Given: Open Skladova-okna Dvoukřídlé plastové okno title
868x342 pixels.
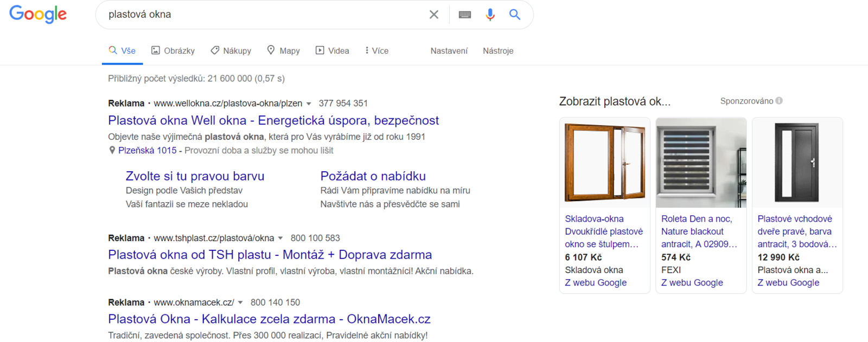Looking at the screenshot, I should [x=604, y=231].
